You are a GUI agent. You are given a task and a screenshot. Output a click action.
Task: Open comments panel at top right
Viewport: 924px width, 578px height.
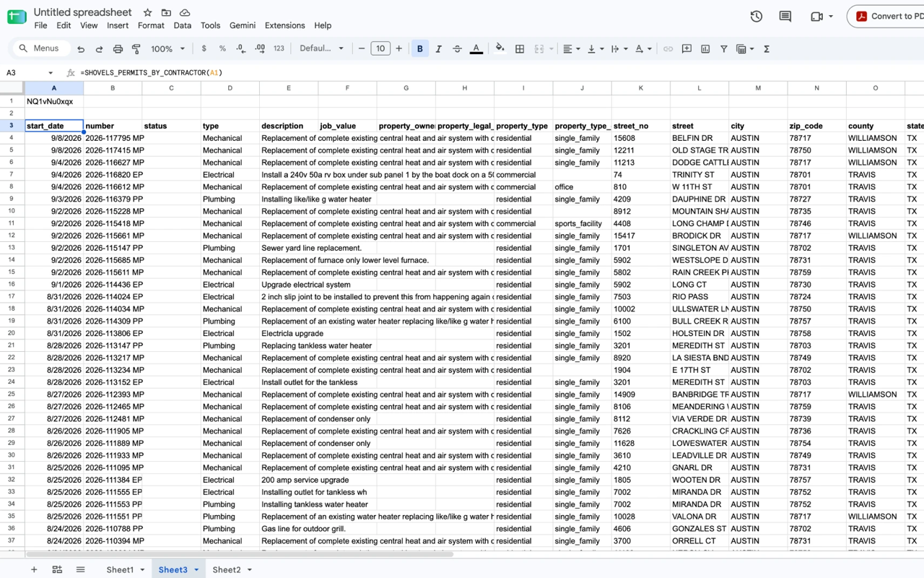tap(785, 17)
